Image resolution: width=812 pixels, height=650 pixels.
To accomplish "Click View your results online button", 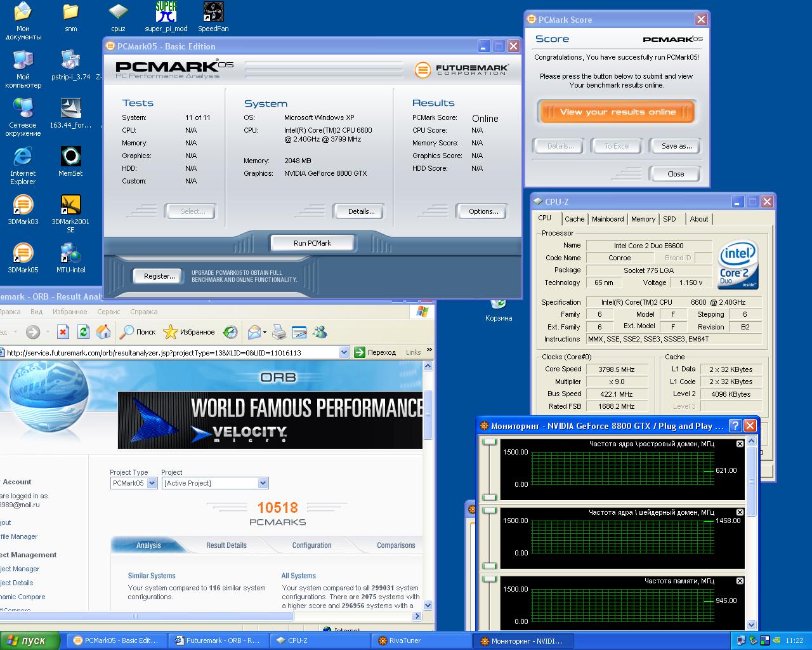I will tap(618, 112).
